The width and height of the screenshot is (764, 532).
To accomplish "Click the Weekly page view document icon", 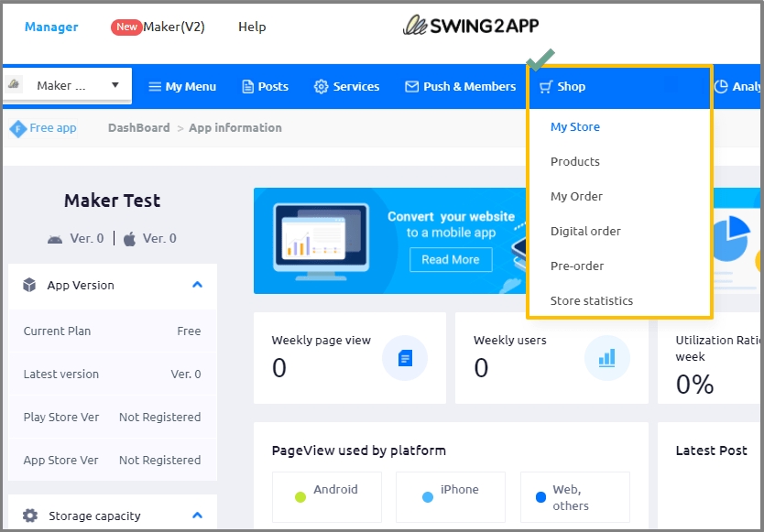I will tap(405, 358).
